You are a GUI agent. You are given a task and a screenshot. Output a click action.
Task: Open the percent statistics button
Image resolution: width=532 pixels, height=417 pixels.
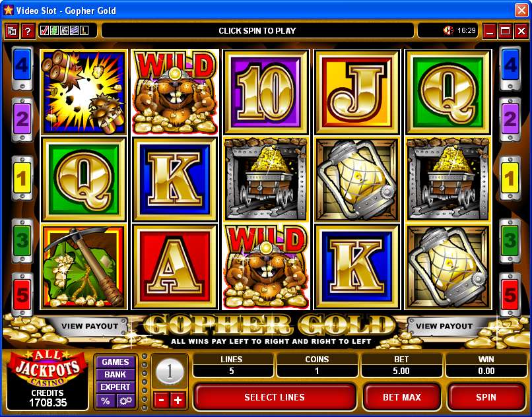(106, 401)
